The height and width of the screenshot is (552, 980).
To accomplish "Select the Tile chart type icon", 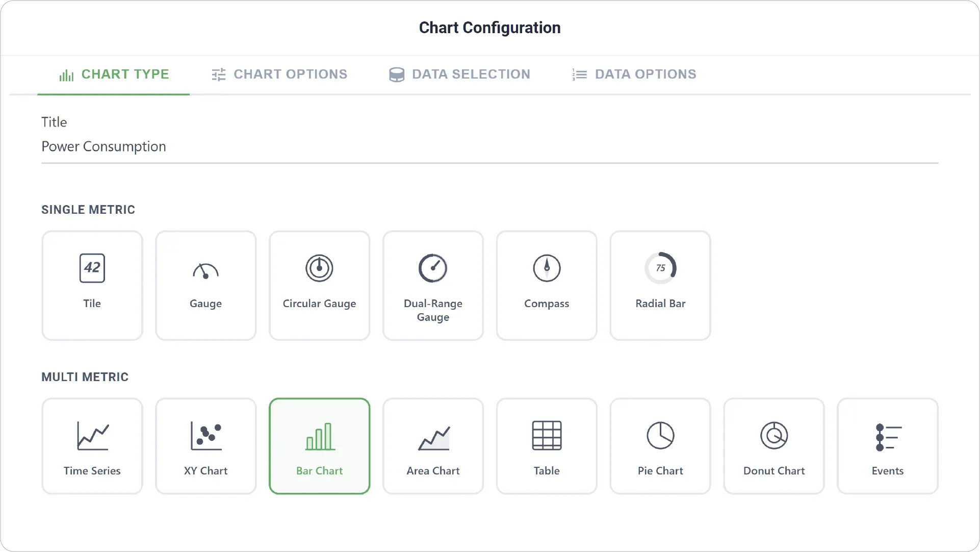I will point(92,268).
